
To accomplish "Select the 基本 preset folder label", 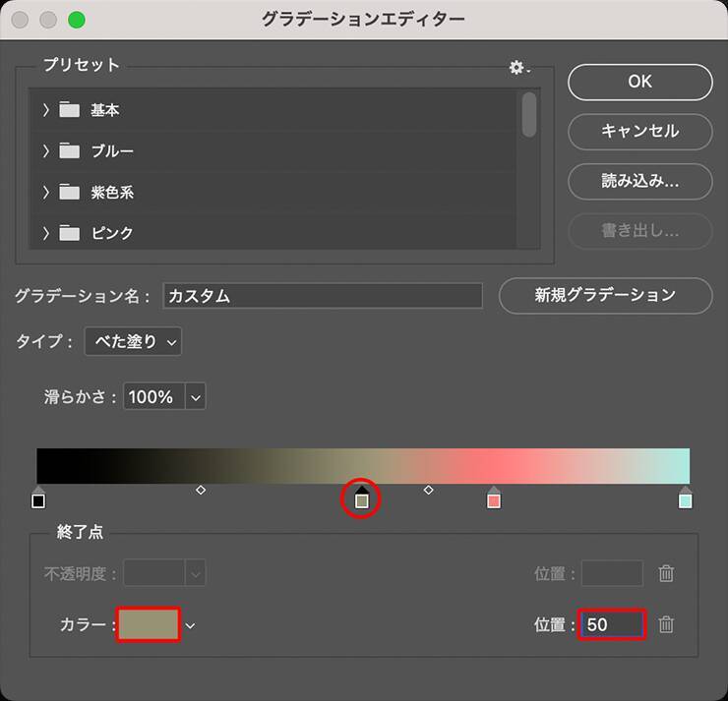I will [105, 110].
